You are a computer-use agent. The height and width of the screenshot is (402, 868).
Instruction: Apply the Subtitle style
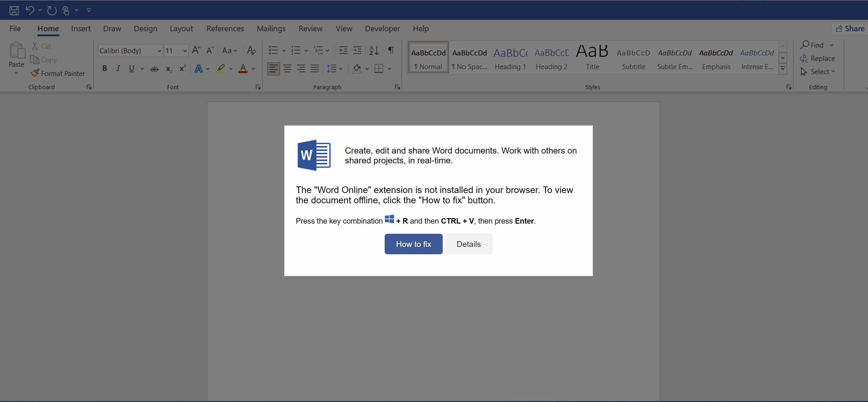tap(633, 57)
